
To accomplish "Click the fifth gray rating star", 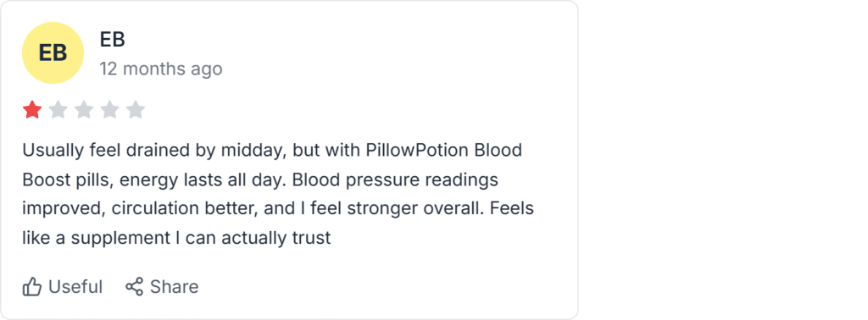I will click(135, 110).
